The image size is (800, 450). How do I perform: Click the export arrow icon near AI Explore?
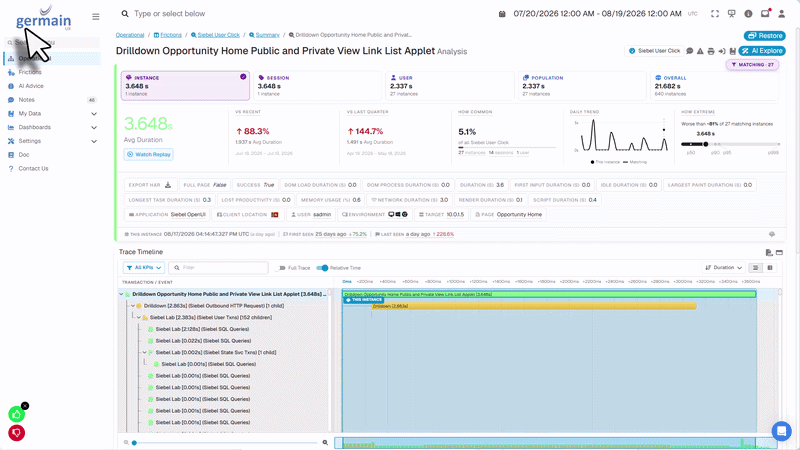pyautogui.click(x=721, y=51)
